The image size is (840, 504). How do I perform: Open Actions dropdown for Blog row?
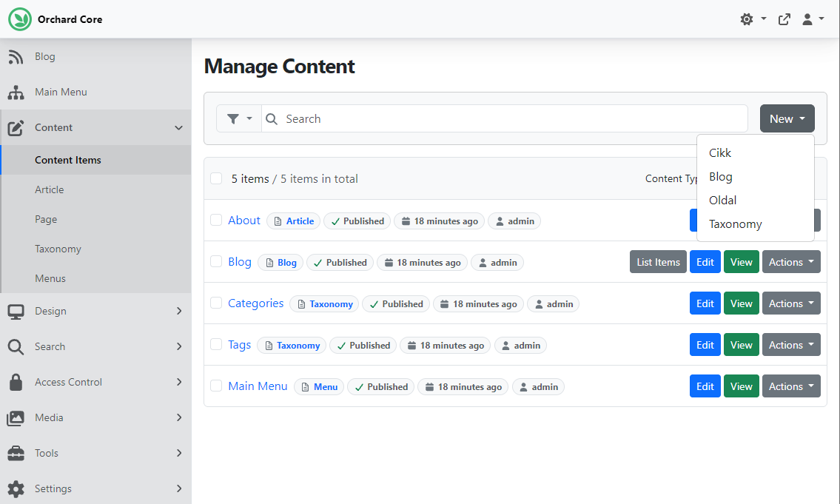coord(791,262)
